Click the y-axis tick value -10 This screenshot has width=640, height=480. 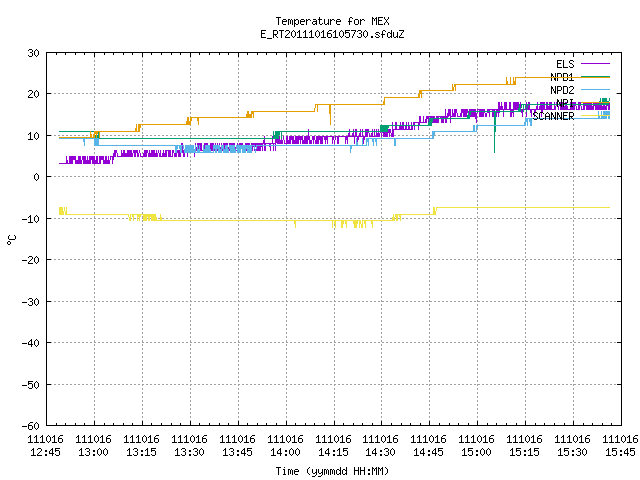click(31, 219)
